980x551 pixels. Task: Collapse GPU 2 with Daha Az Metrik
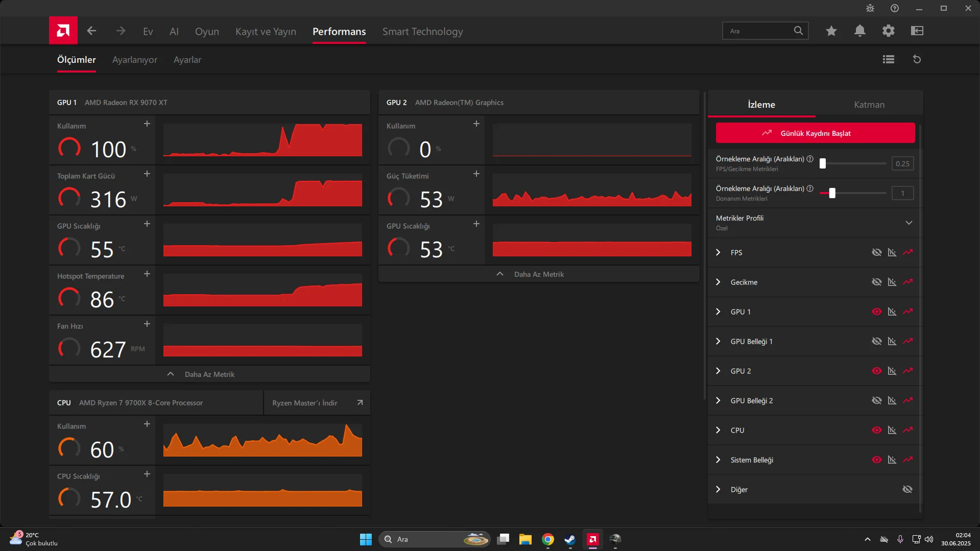click(538, 274)
